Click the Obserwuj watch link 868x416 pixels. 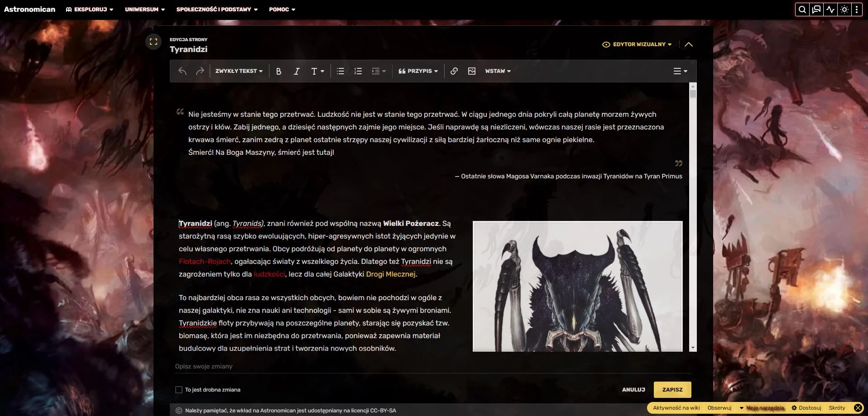(x=719, y=408)
